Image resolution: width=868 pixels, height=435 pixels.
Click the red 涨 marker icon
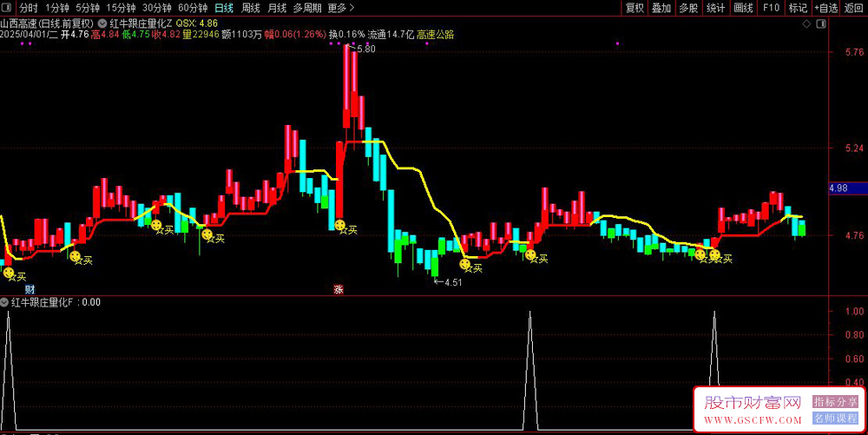pyautogui.click(x=339, y=289)
